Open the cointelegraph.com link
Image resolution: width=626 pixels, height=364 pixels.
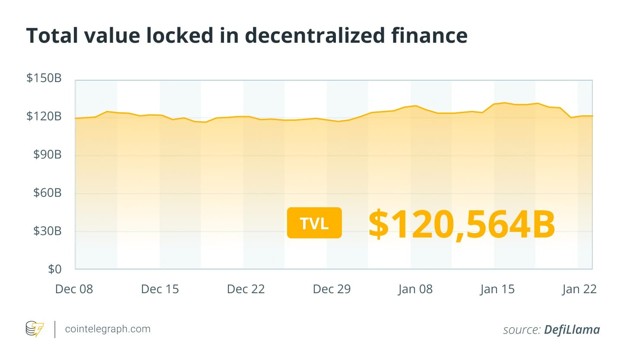107,329
